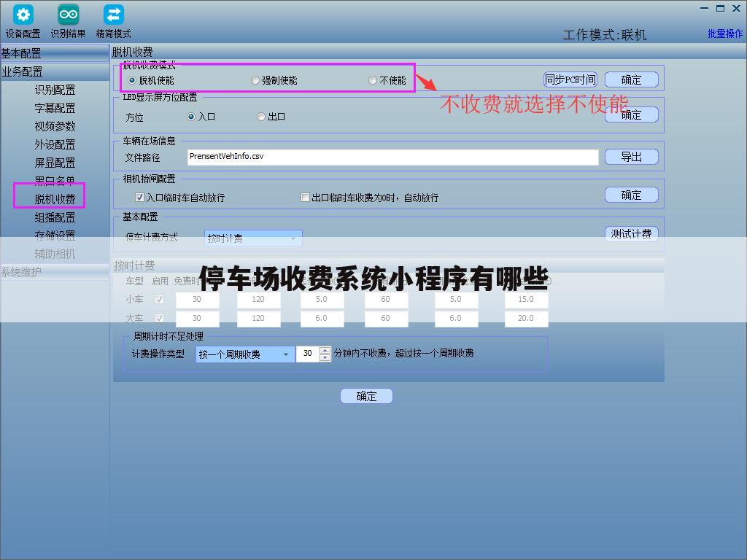The image size is (747, 560).
Task: Open the 计费操作类型 dropdown
Action: pyautogui.click(x=245, y=354)
